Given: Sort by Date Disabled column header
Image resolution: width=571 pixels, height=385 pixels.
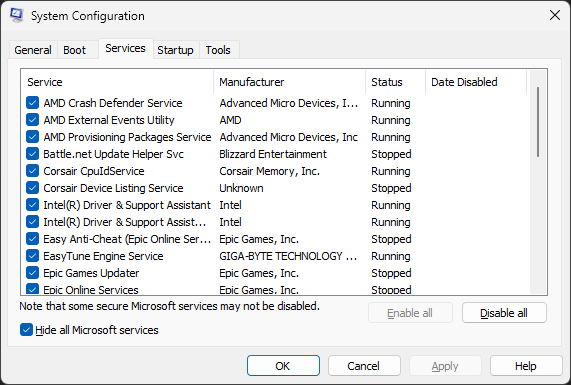Looking at the screenshot, I should coord(476,82).
